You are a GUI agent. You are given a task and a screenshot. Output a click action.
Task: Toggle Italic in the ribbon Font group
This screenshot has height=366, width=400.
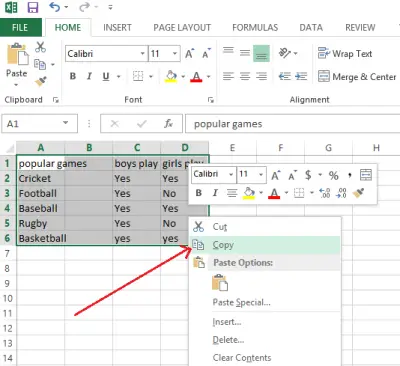click(x=89, y=76)
